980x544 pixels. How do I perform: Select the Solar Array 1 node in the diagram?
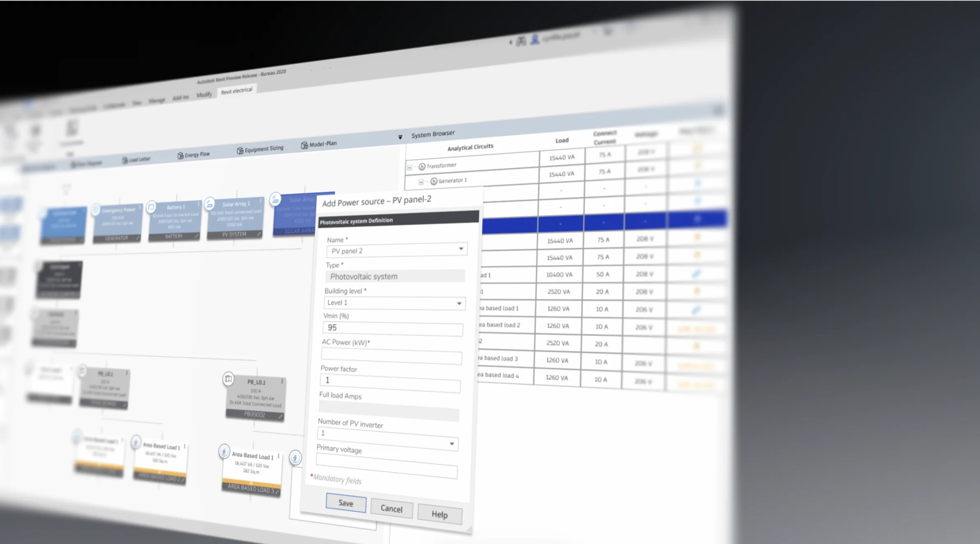click(x=235, y=218)
